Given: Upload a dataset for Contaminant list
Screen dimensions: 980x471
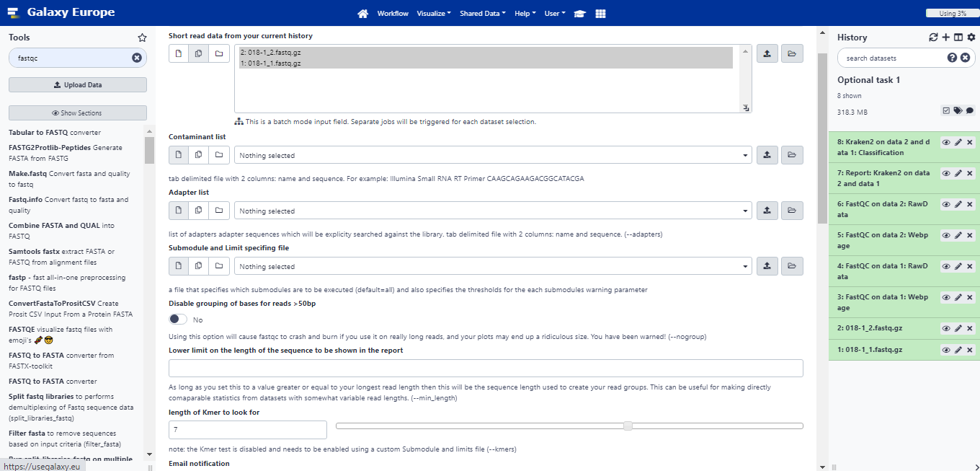Looking at the screenshot, I should pyautogui.click(x=767, y=155).
